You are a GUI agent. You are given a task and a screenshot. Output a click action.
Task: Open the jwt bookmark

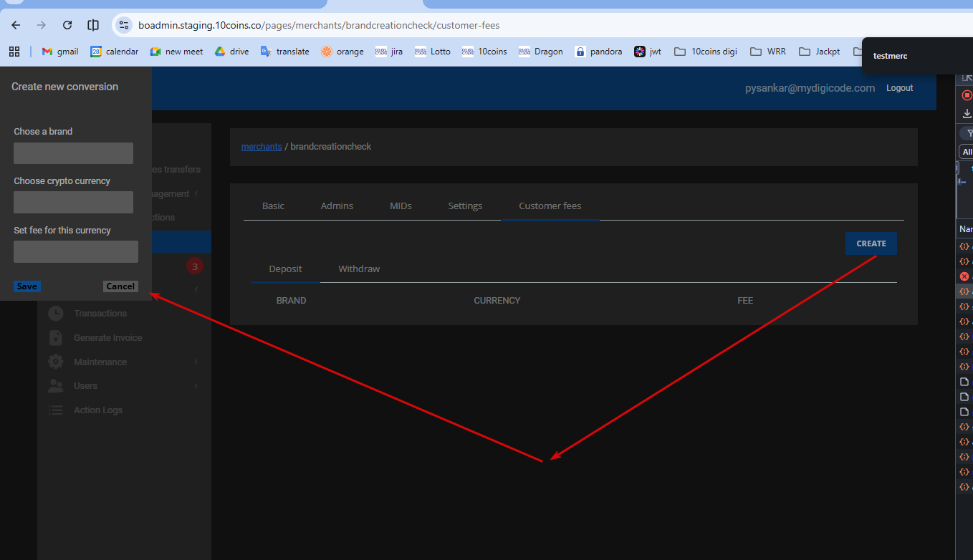648,52
